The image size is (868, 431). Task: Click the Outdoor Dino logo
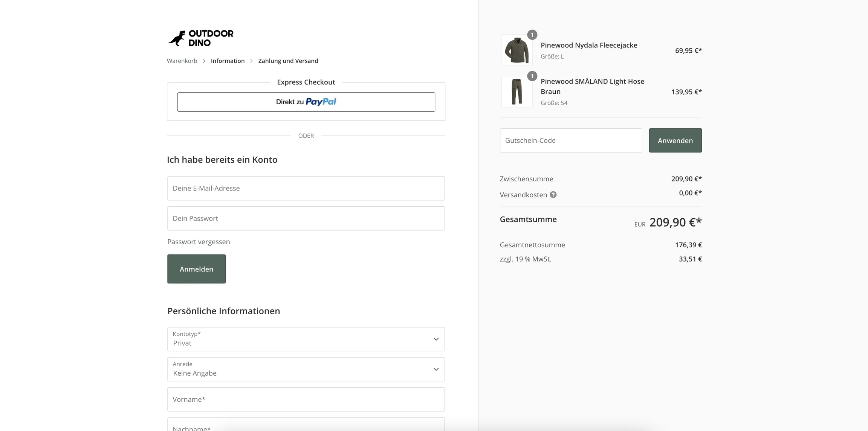pyautogui.click(x=200, y=38)
